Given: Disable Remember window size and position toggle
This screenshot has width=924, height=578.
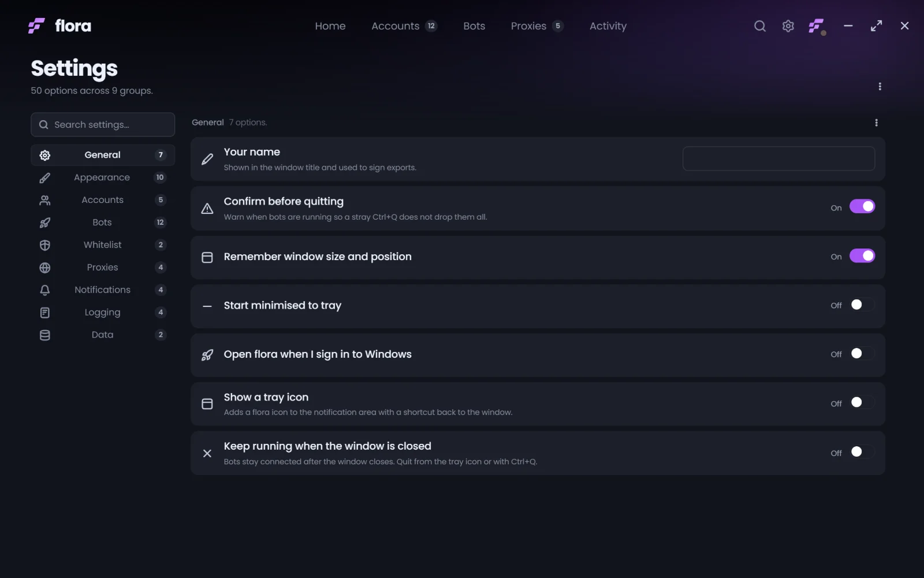Looking at the screenshot, I should click(x=862, y=255).
